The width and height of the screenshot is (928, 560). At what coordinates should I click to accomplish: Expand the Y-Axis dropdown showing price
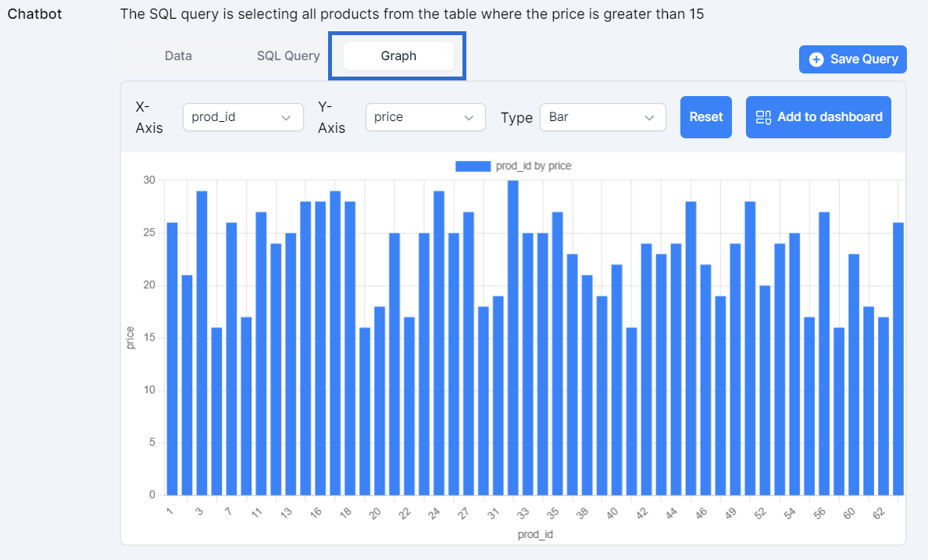click(425, 117)
